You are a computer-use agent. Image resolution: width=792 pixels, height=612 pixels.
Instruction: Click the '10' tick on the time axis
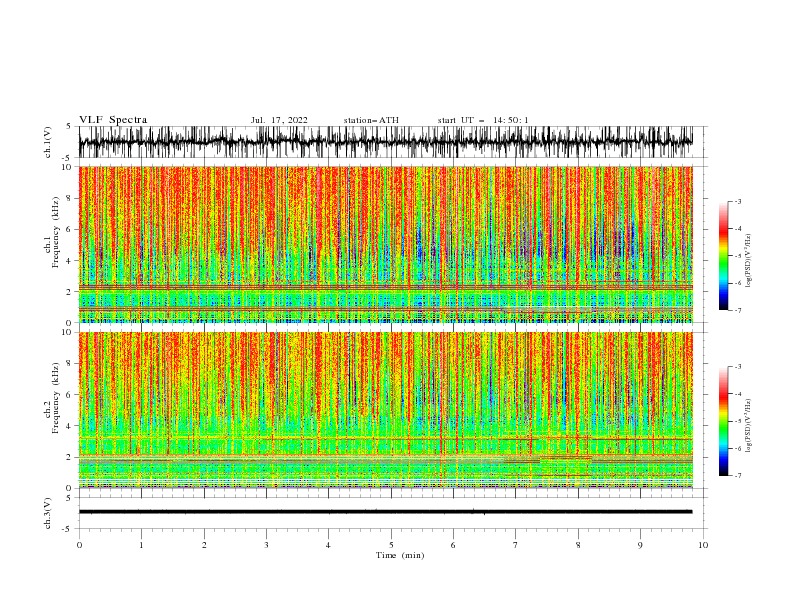click(703, 545)
